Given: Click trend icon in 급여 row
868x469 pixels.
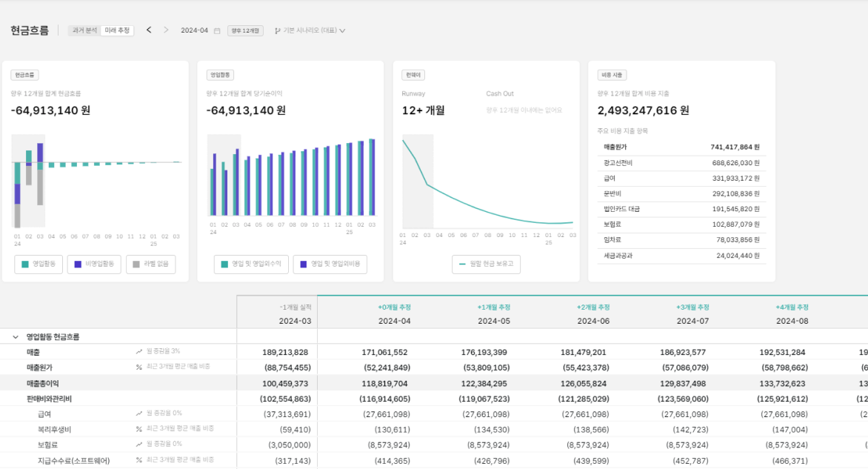Looking at the screenshot, I should [139, 413].
